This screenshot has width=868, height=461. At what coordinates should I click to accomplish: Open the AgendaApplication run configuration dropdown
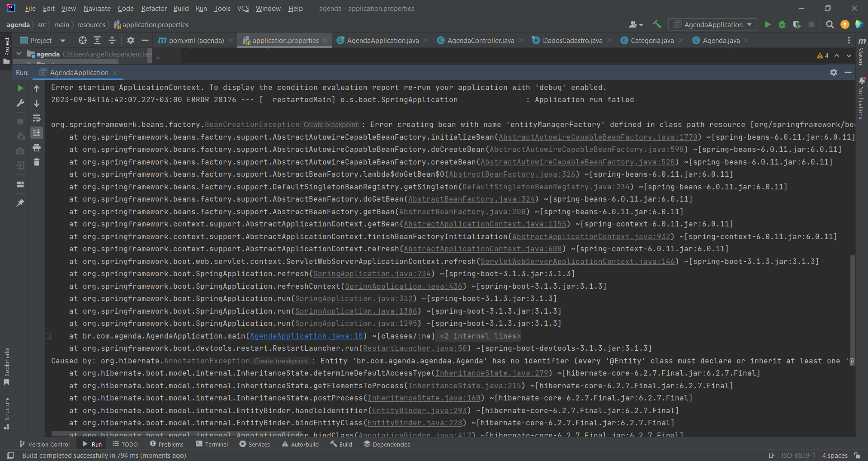pyautogui.click(x=712, y=24)
